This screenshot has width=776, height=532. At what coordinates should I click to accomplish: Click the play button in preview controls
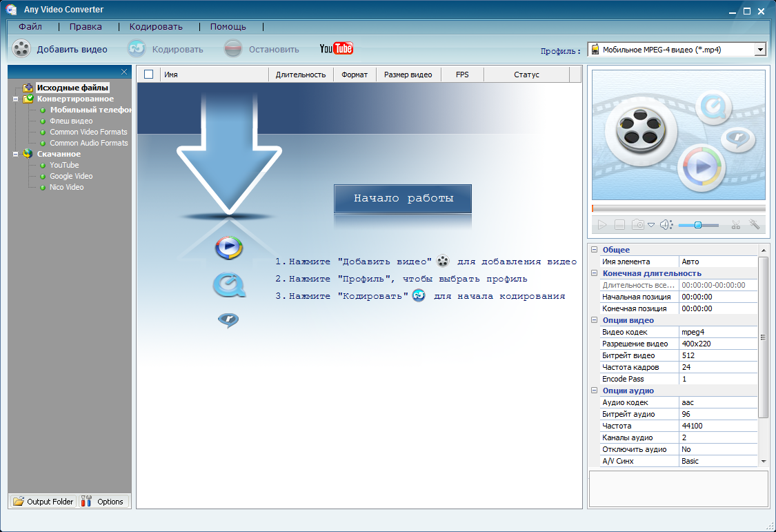601,225
